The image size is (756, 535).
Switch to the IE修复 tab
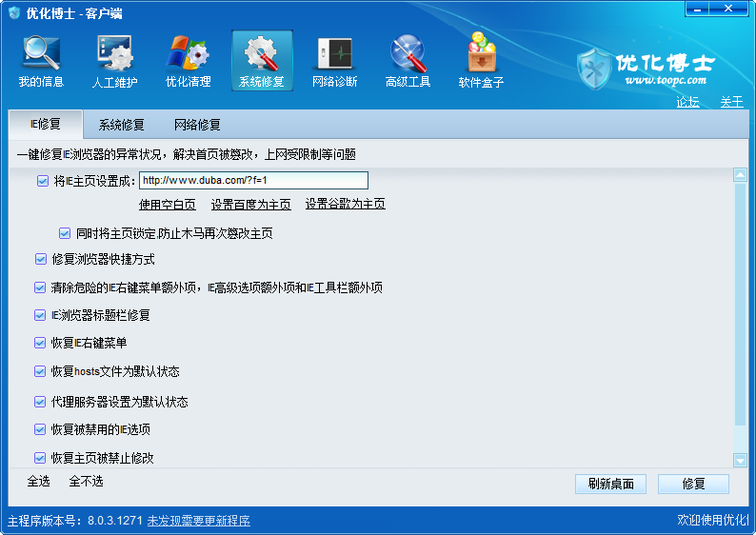[46, 125]
